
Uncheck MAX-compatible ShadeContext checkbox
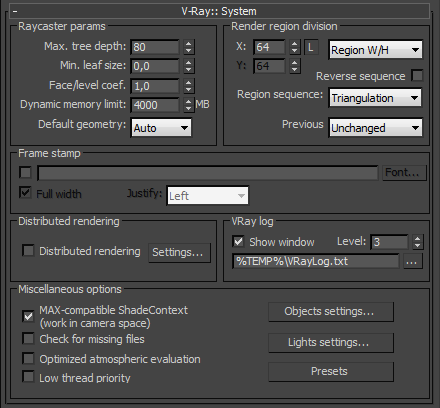(x=28, y=316)
